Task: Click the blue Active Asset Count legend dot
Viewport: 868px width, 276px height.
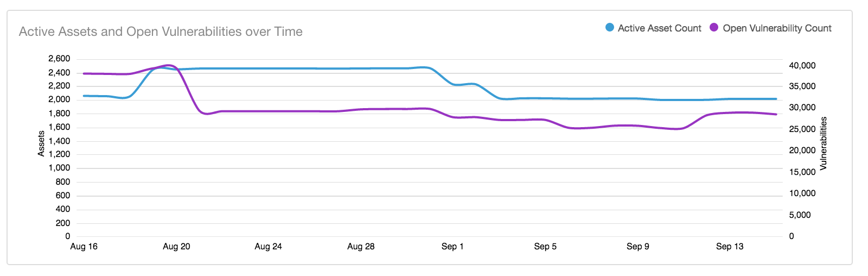Action: 610,28
